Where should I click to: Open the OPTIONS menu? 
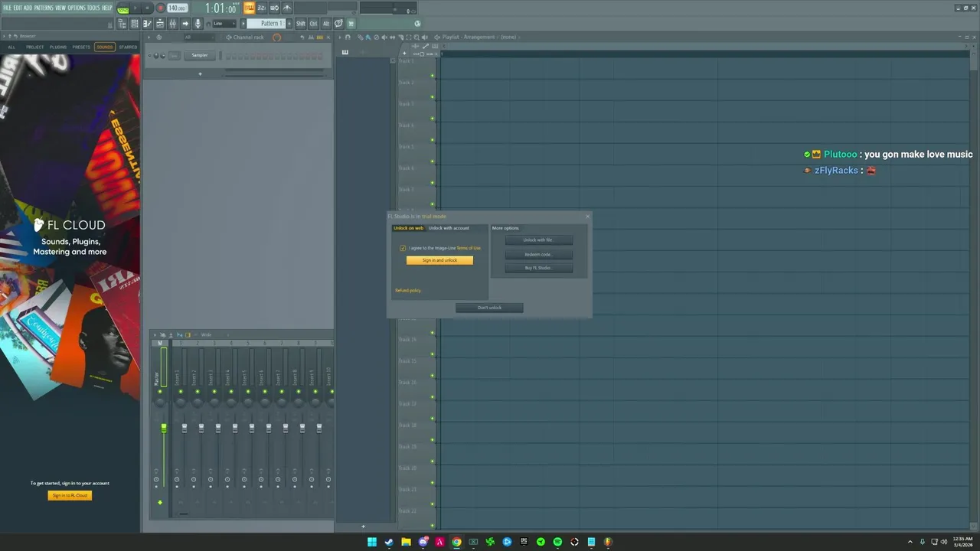coord(77,8)
